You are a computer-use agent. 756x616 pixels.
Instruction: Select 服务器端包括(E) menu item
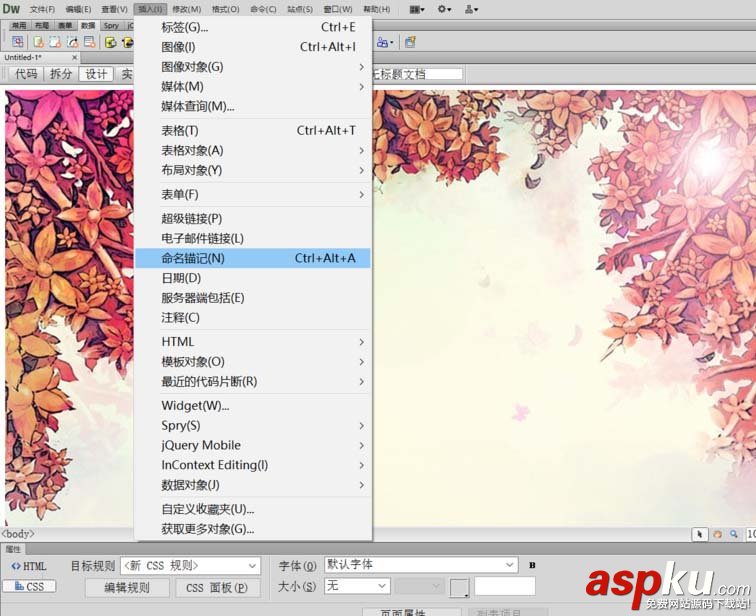pos(253,298)
